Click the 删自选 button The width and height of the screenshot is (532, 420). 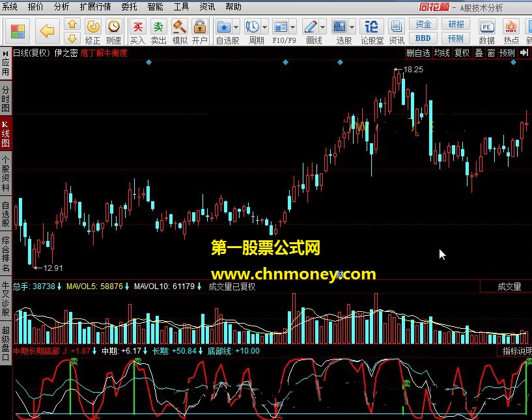418,53
